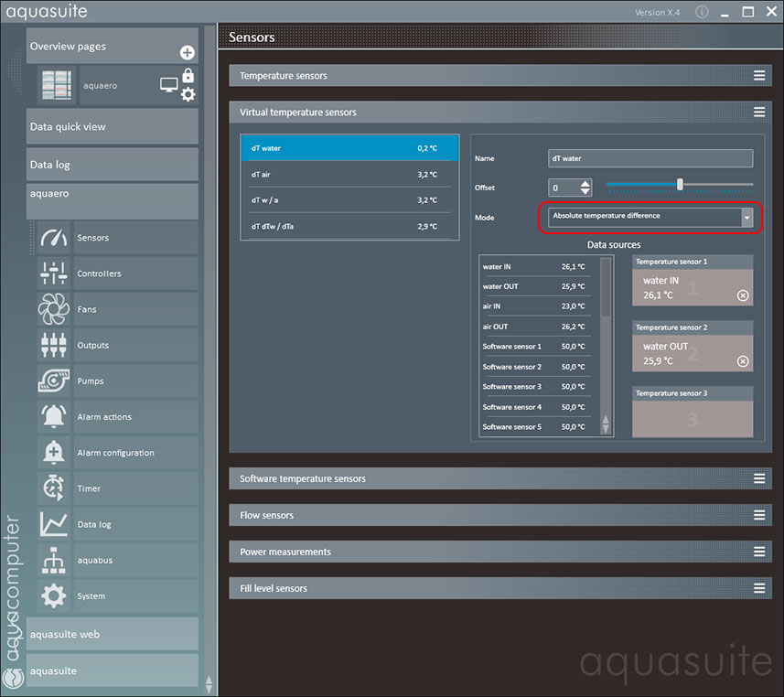
Task: Open aquaero overview page settings gear
Action: click(188, 94)
